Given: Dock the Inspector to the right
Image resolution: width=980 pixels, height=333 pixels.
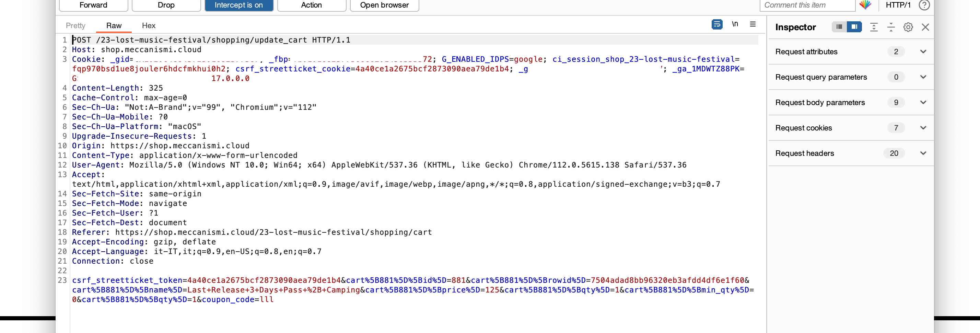Looking at the screenshot, I should (x=854, y=27).
